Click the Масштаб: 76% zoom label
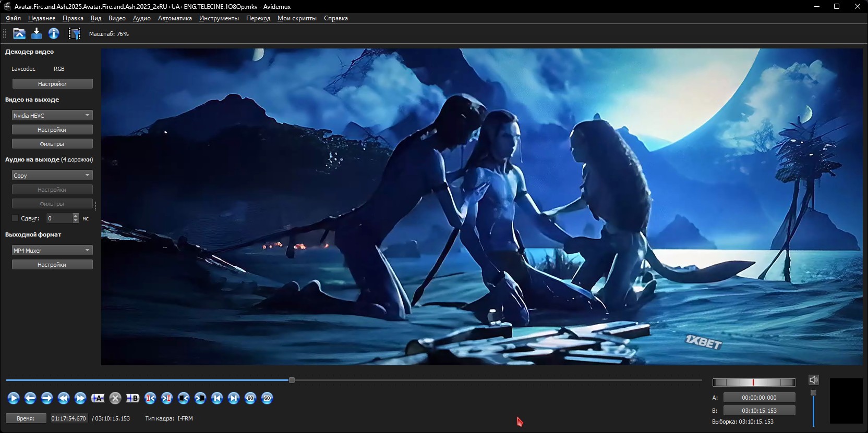Viewport: 868px width, 433px height. 109,34
